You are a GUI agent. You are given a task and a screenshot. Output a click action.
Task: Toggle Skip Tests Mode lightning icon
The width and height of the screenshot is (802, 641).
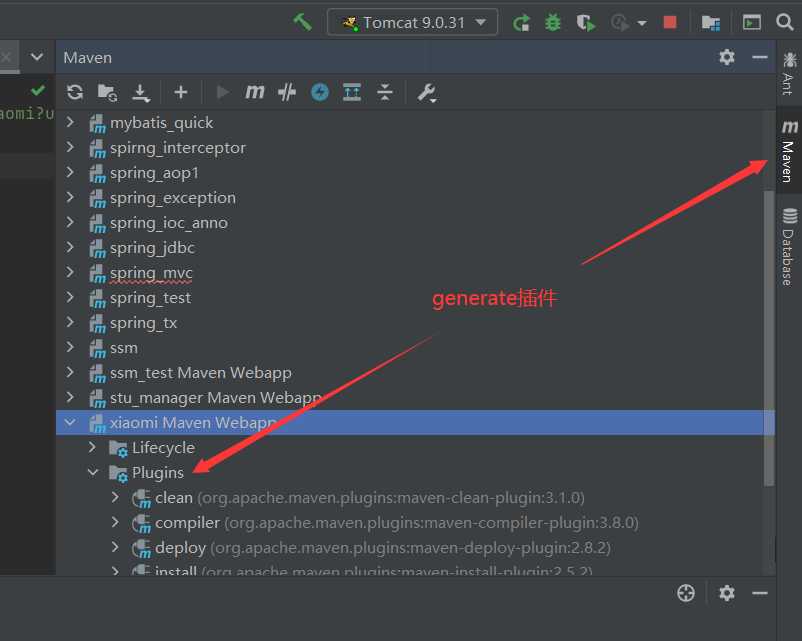pos(320,92)
